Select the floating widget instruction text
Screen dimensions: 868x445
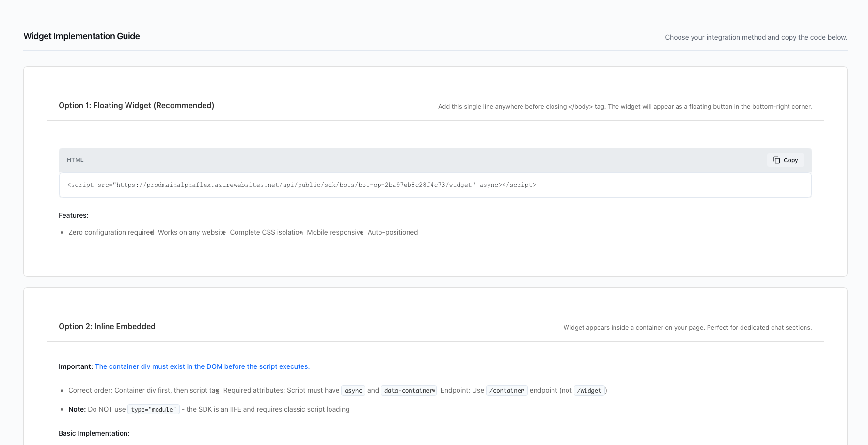tap(624, 106)
